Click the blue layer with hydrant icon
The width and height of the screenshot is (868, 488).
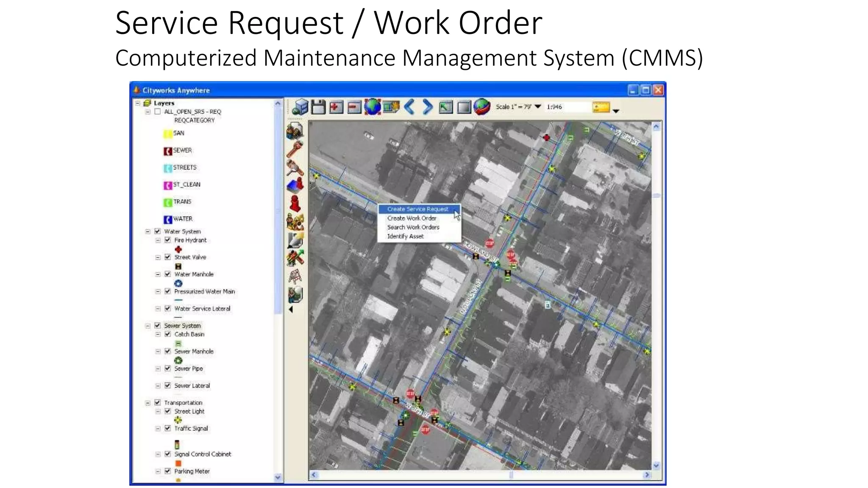(295, 185)
